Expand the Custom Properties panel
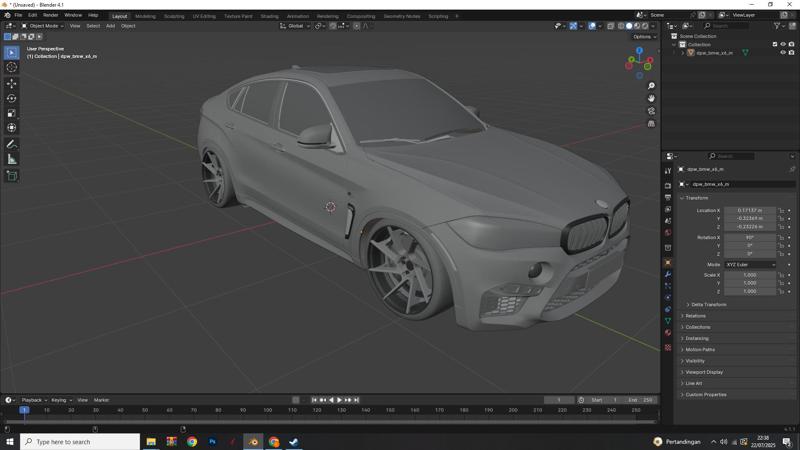This screenshot has height=450, width=800. tap(706, 394)
